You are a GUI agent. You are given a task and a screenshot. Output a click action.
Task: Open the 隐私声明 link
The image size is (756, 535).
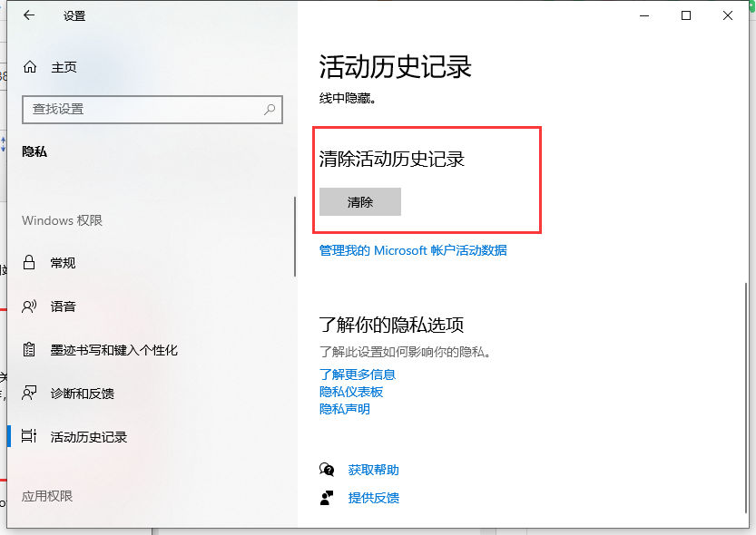[x=345, y=409]
